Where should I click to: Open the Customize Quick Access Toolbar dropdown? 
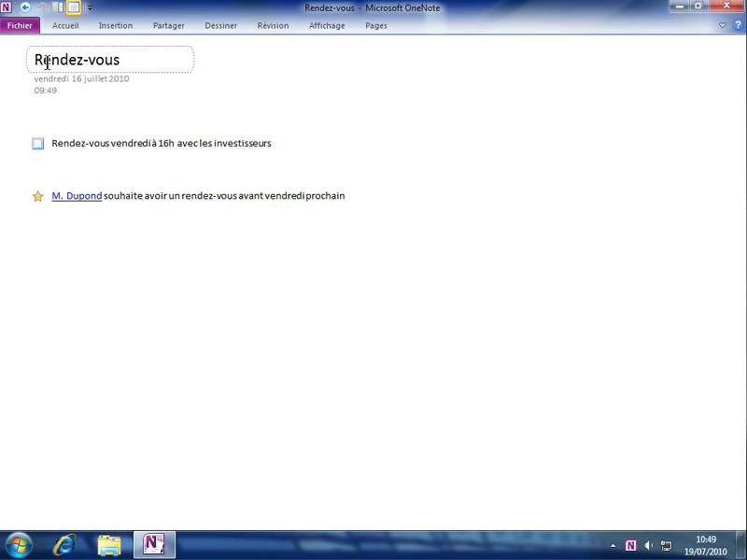pyautogui.click(x=90, y=8)
